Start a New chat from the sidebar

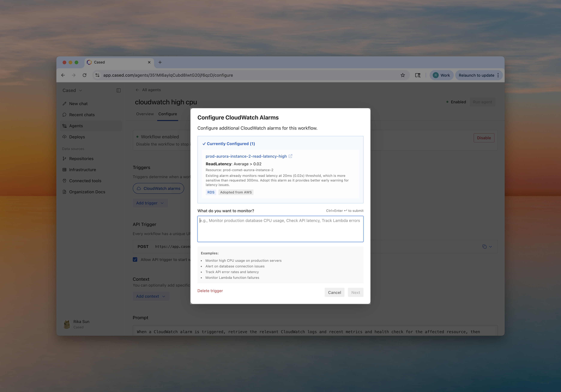pyautogui.click(x=64, y=103)
